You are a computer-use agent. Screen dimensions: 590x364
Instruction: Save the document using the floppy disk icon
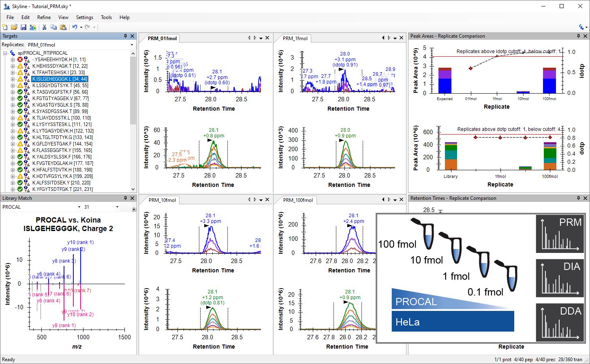tap(23, 27)
